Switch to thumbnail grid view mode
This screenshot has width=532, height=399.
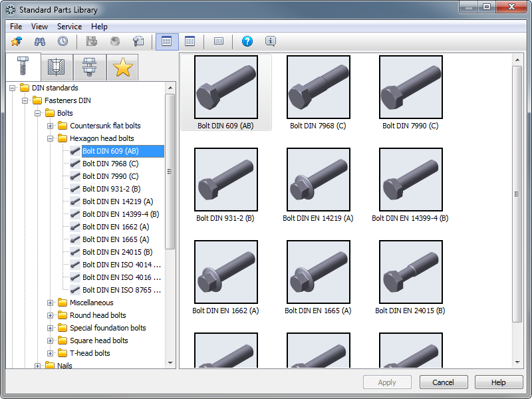167,41
